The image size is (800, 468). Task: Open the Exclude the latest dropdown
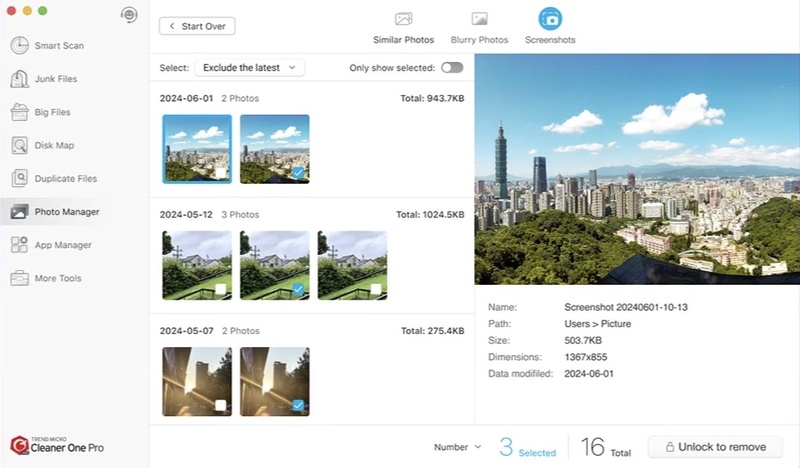249,67
